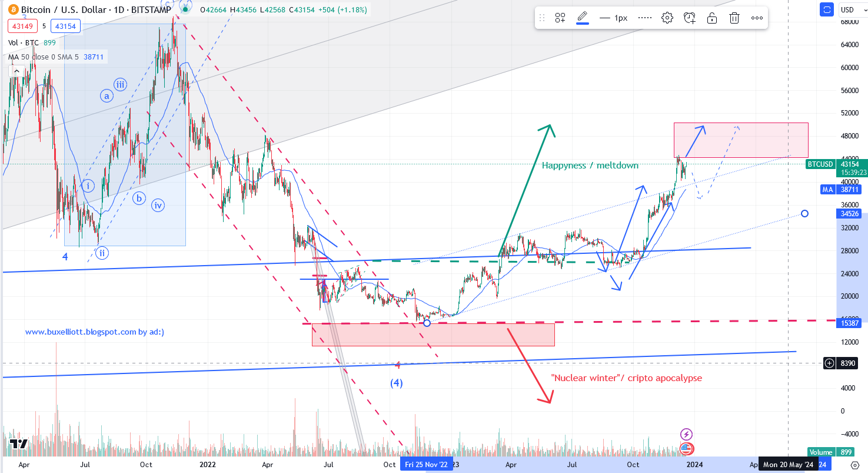Select the blue (4) wave label
Viewport: 868px width, 473px height.
(x=397, y=383)
